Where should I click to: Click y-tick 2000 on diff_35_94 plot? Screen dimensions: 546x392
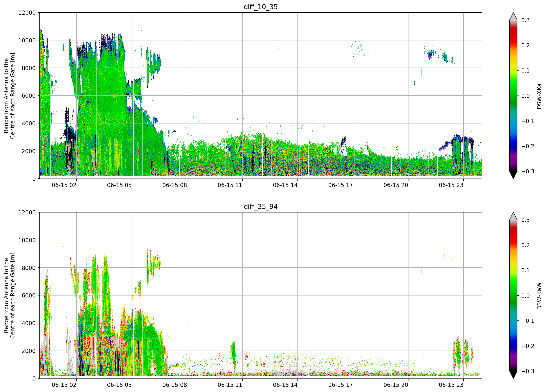point(29,351)
